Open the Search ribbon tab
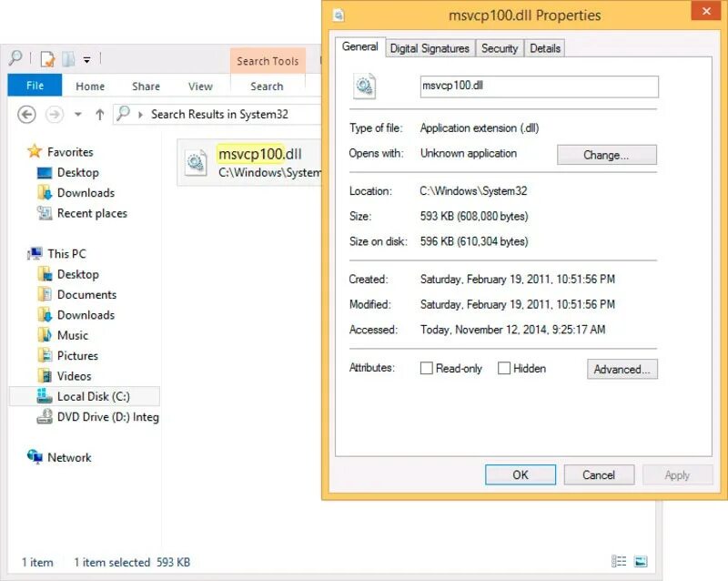728x581 pixels. coord(267,87)
